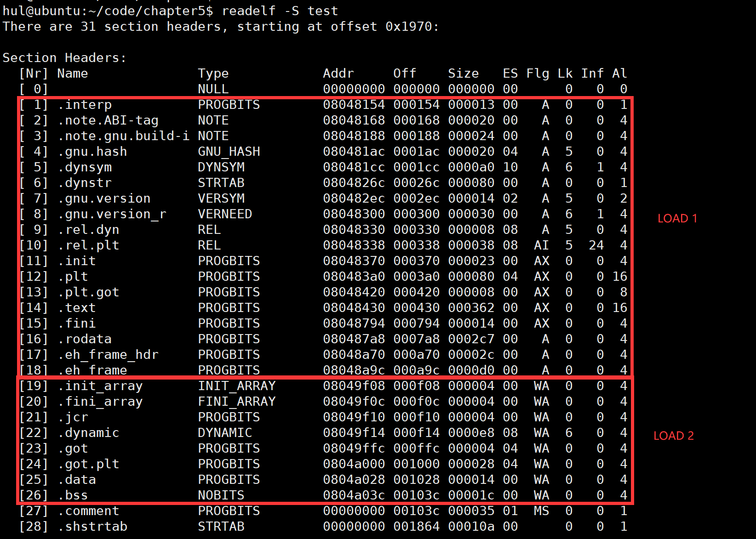Click the 'VERNEED' type value

tap(225, 214)
